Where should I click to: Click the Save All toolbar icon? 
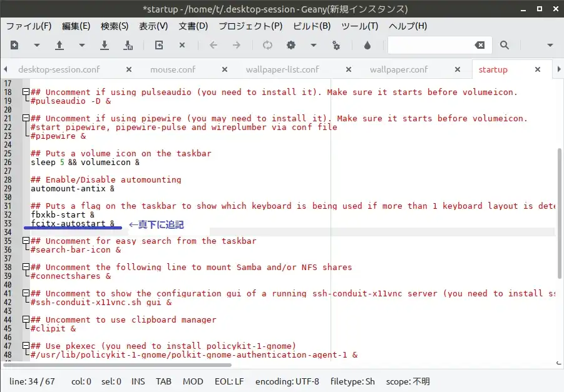point(128,45)
